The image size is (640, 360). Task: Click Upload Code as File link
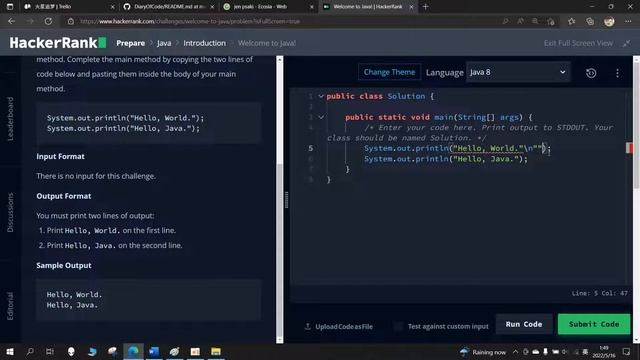344,327
